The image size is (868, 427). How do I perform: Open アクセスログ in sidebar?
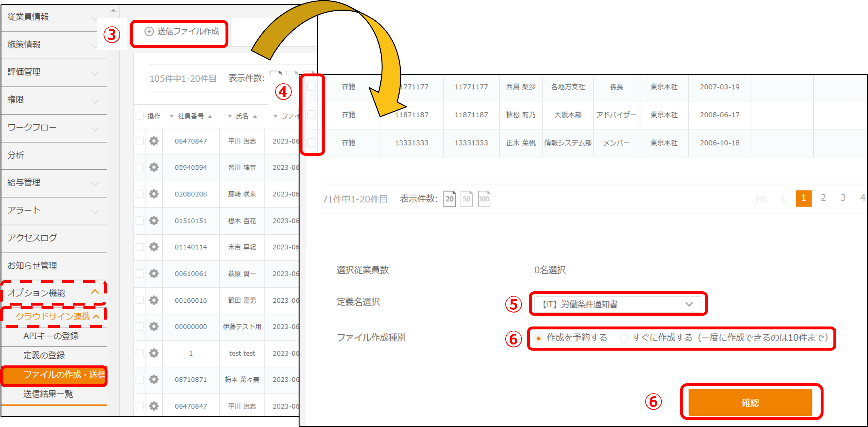pos(54,238)
